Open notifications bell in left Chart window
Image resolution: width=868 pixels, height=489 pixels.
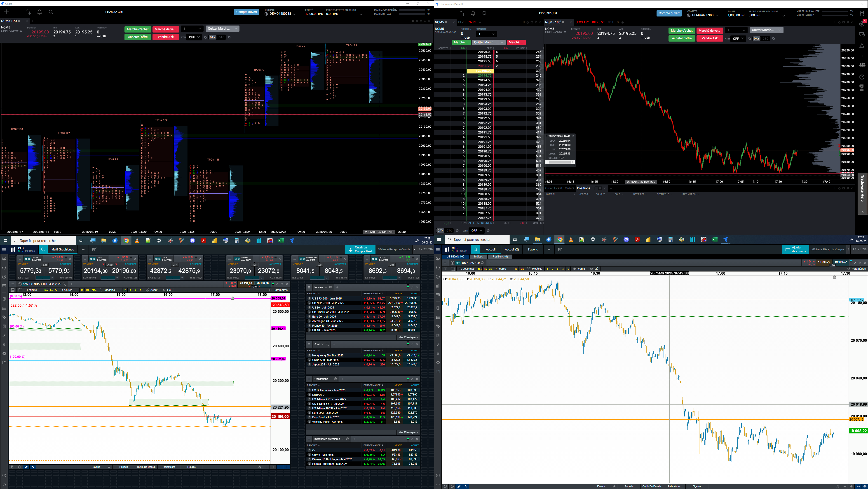coord(40,12)
